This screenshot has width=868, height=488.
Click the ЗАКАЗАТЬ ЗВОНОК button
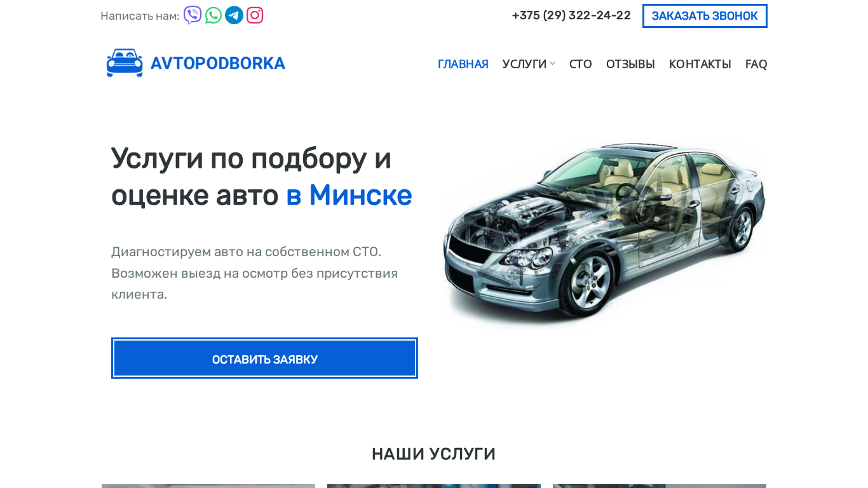tap(705, 16)
